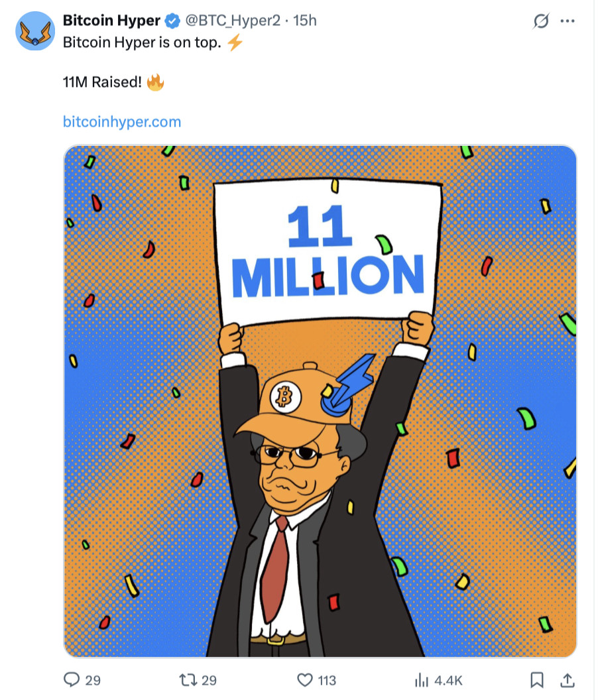This screenshot has height=700, width=598.
Task: Click the repost count 29
Action: point(209,680)
